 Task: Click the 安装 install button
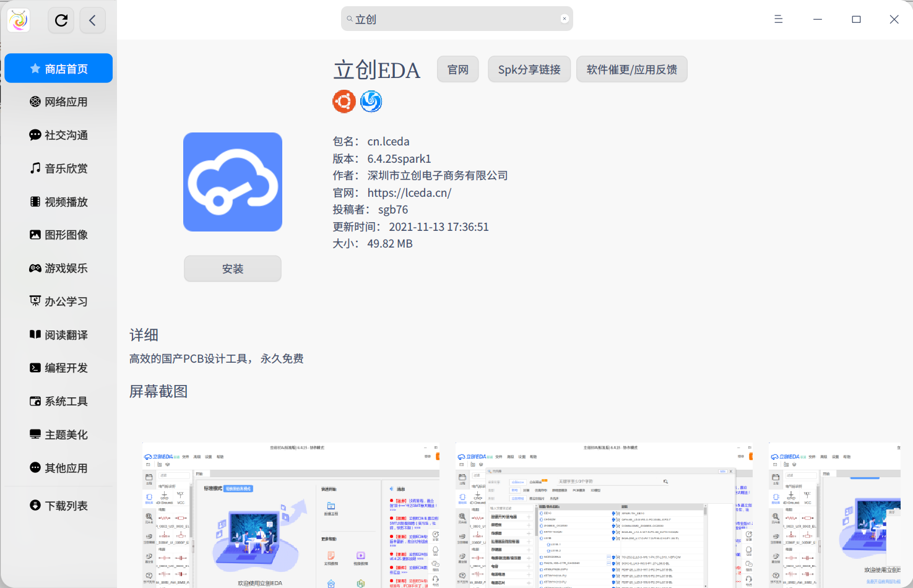(x=232, y=268)
